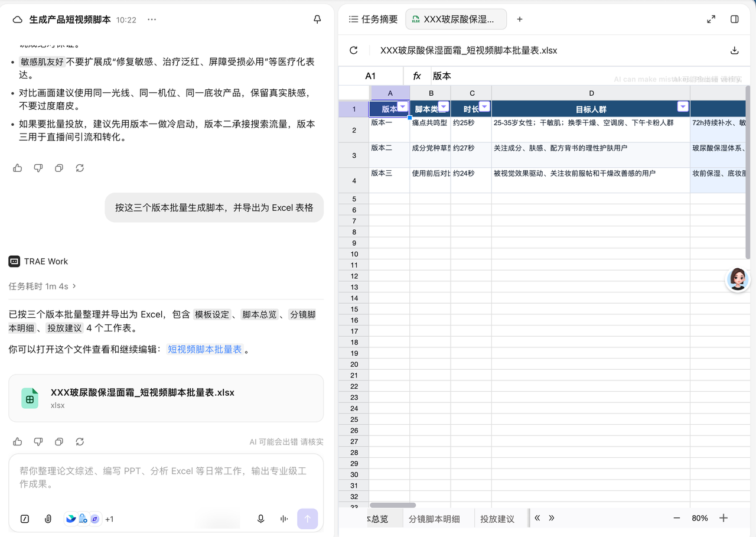Click the notification bell icon
The width and height of the screenshot is (756, 537).
(317, 19)
